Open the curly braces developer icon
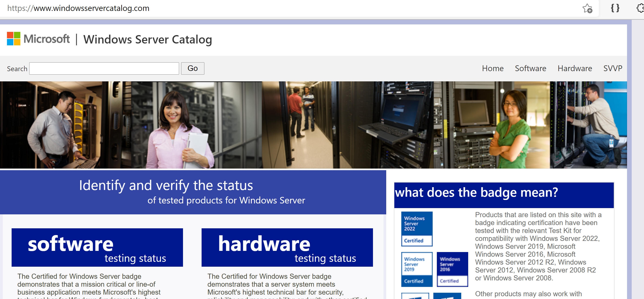 click(x=615, y=8)
